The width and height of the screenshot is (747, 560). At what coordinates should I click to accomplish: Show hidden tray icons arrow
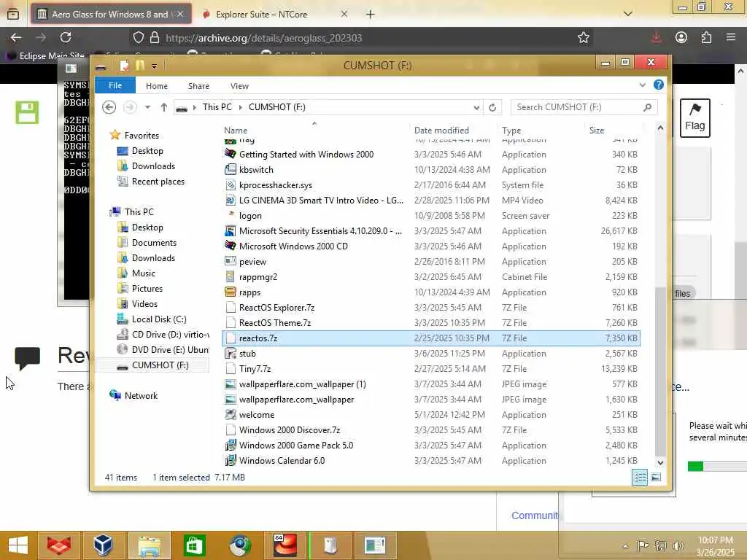625,545
